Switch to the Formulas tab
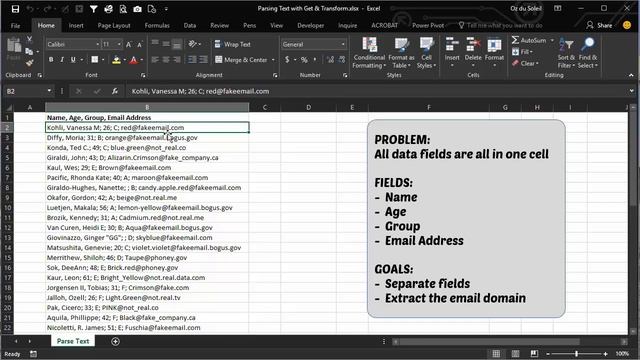This screenshot has height=360, width=640. [157, 25]
